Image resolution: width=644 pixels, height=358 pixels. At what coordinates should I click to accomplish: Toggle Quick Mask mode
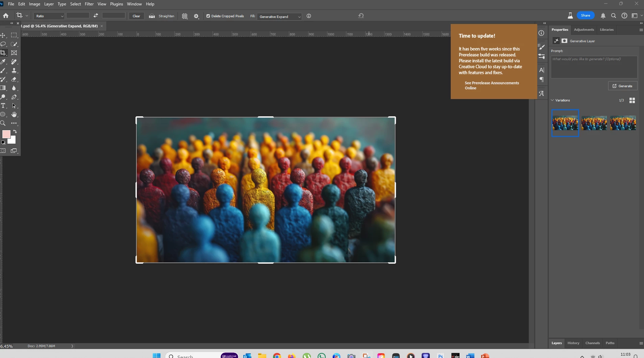coord(3,151)
